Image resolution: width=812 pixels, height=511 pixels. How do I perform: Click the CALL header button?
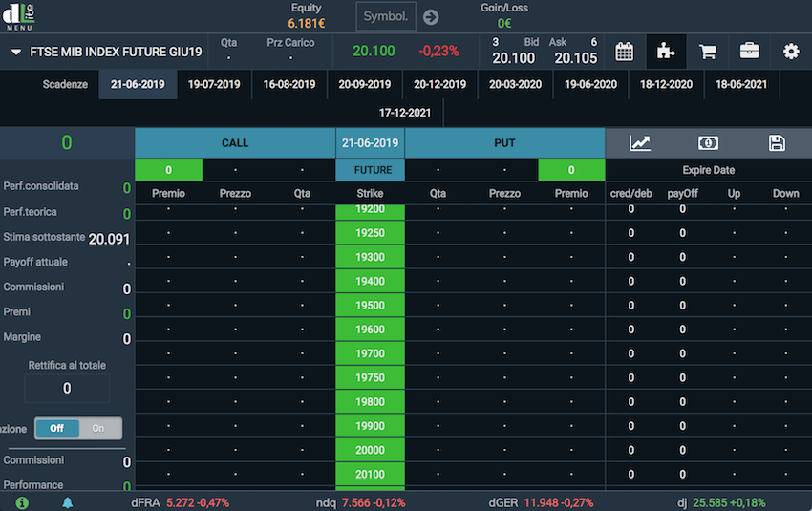point(235,143)
